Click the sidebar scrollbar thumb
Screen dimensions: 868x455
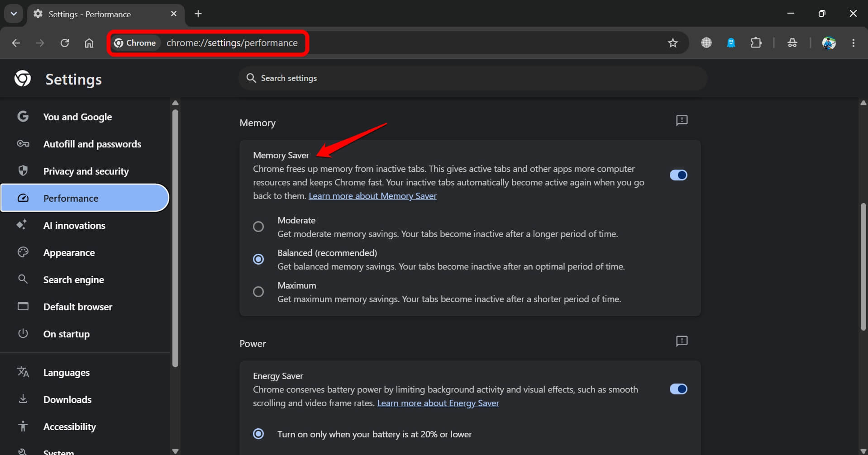(x=175, y=238)
